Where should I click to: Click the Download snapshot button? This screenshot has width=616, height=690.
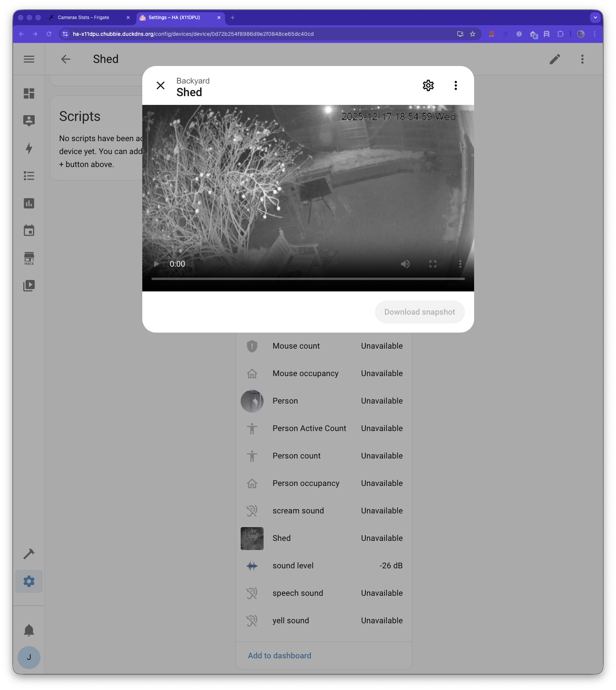click(x=420, y=312)
